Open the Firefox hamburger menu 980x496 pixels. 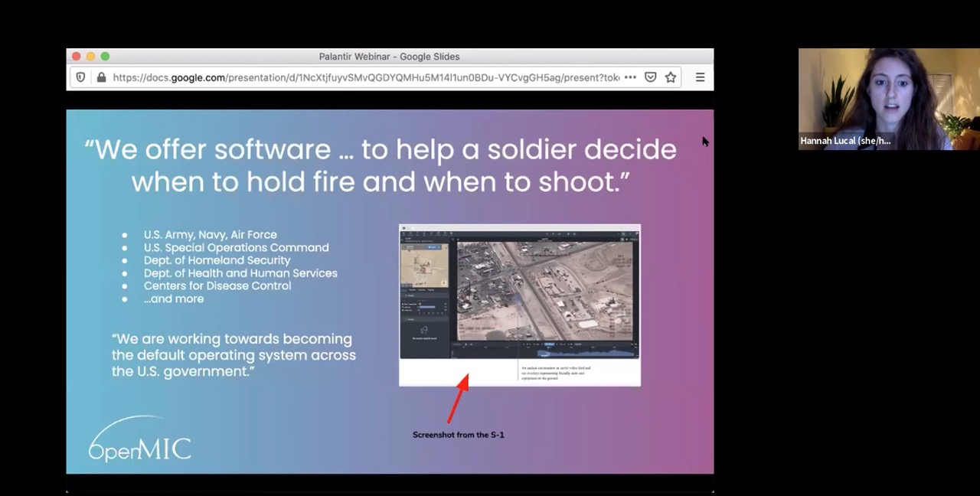pos(700,77)
